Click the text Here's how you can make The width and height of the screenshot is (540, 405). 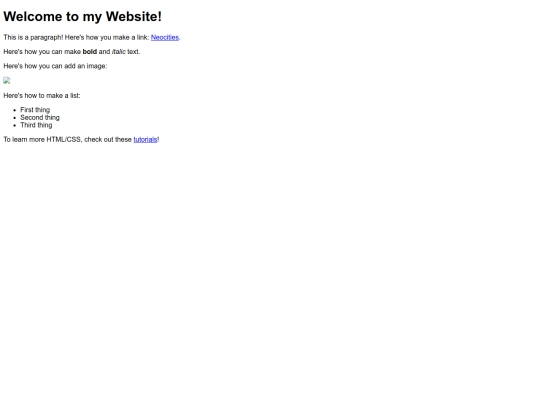pyautogui.click(x=42, y=52)
